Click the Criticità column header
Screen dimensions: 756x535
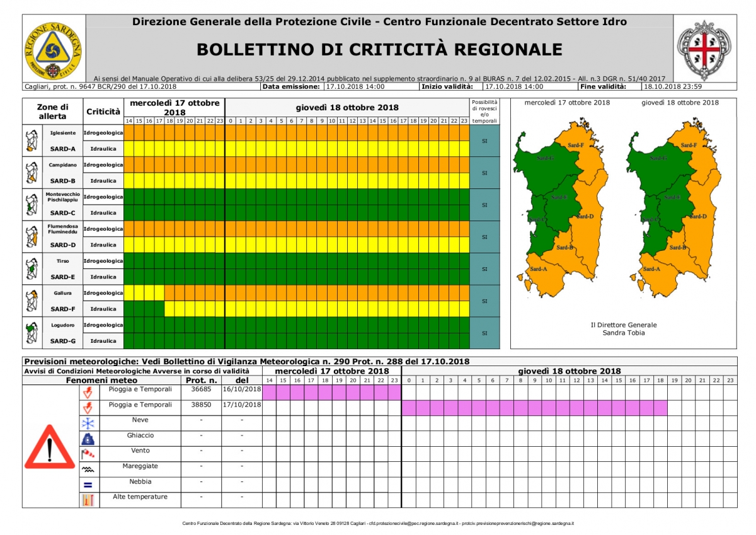pos(103,112)
